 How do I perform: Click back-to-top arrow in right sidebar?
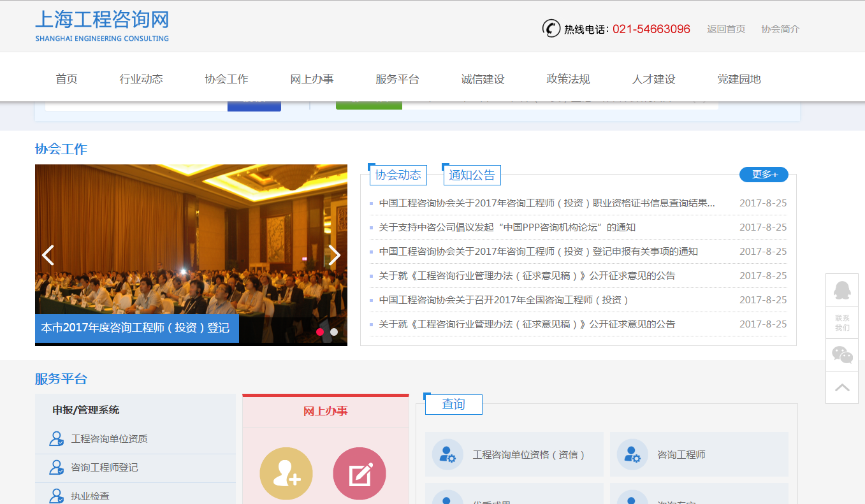point(841,387)
